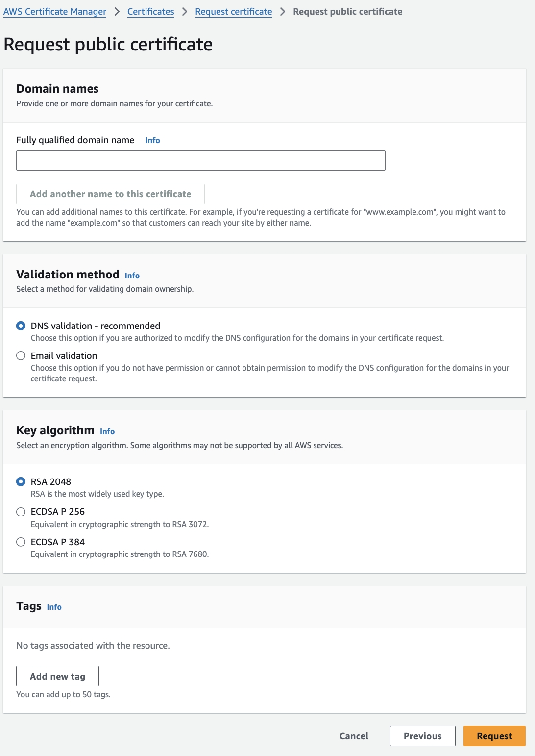
Task: Open Info link beside Validation method
Action: [132, 276]
